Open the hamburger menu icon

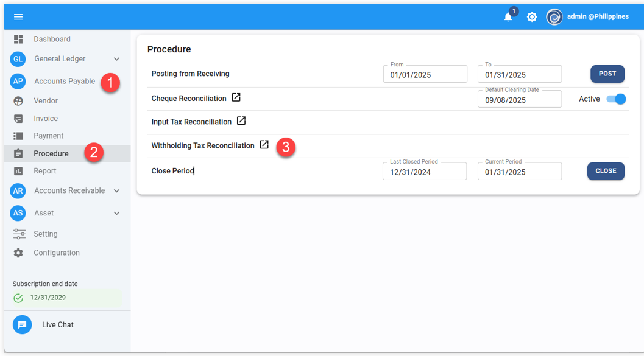coord(18,17)
